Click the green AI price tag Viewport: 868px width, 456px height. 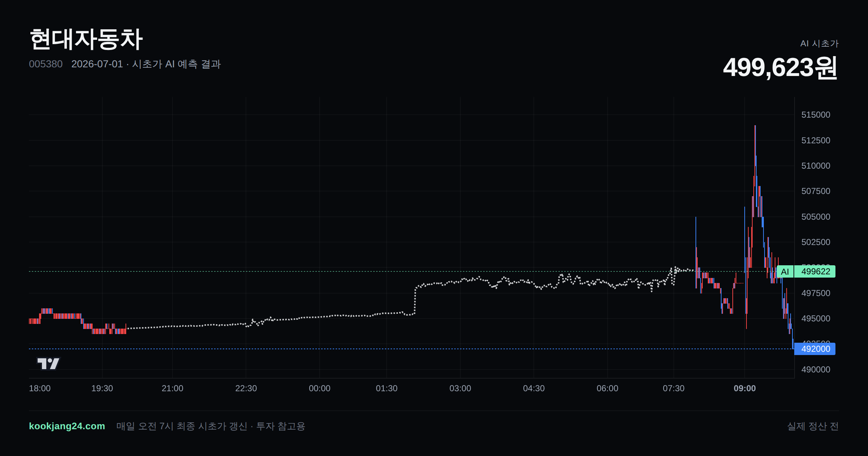785,271
